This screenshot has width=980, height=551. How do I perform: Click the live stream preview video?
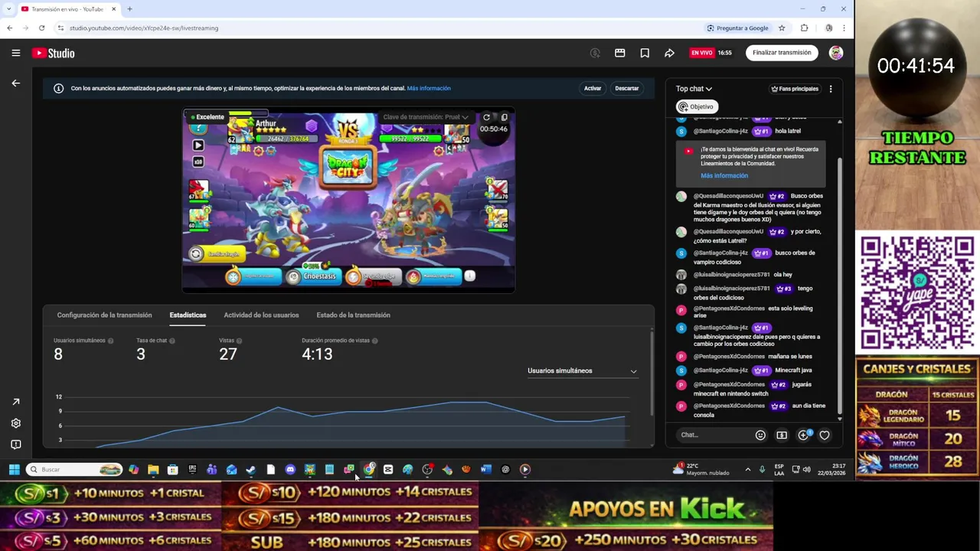point(348,199)
